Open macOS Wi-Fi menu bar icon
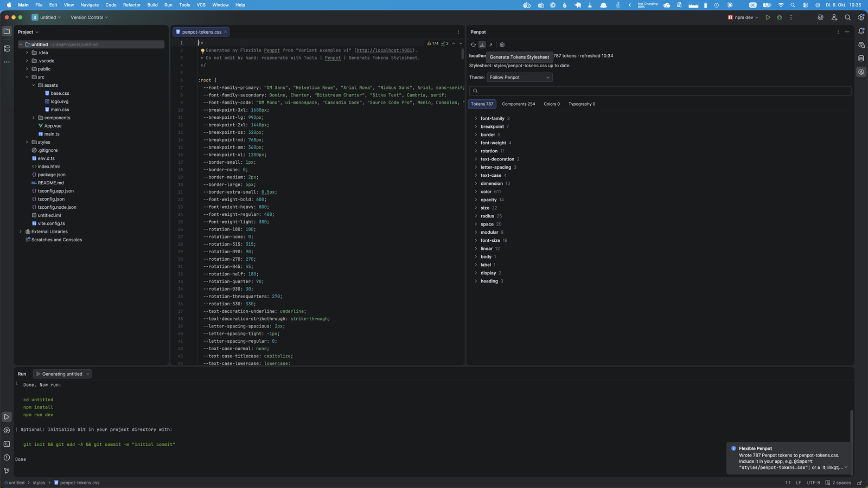The width and height of the screenshot is (868, 488). pyautogui.click(x=781, y=5)
